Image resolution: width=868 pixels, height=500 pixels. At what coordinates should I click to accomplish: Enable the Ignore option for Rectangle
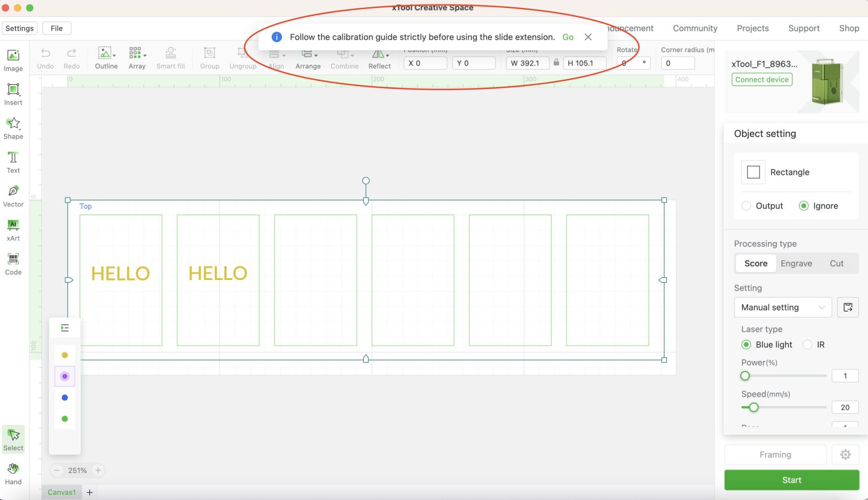pos(804,205)
